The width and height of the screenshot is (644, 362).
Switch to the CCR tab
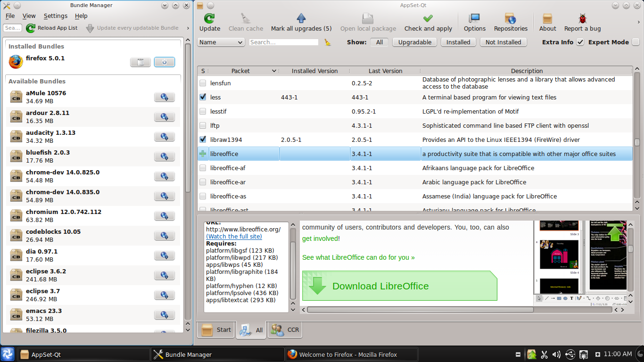(x=285, y=330)
